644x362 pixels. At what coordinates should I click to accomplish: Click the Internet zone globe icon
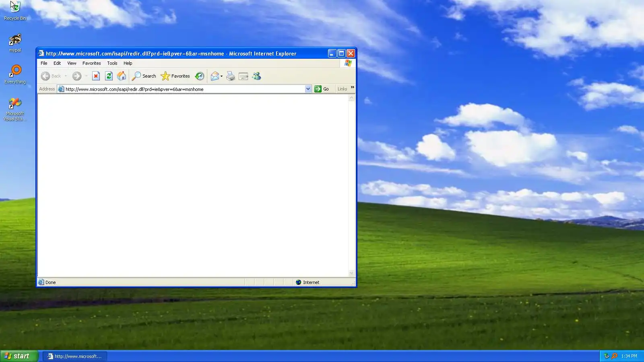point(299,282)
